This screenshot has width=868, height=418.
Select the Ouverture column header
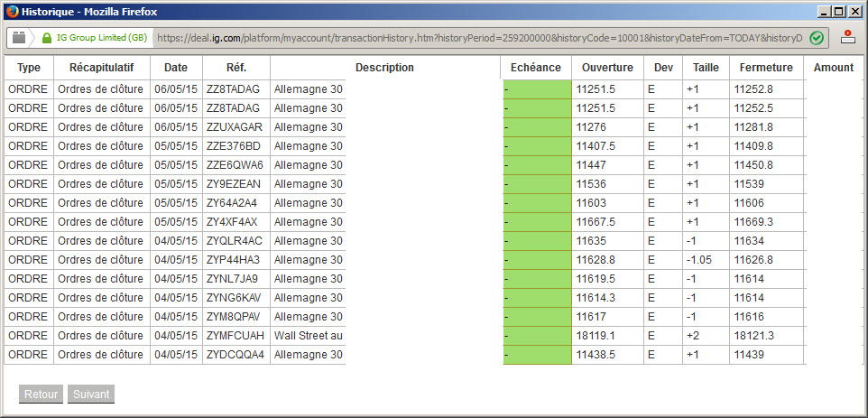(x=607, y=68)
